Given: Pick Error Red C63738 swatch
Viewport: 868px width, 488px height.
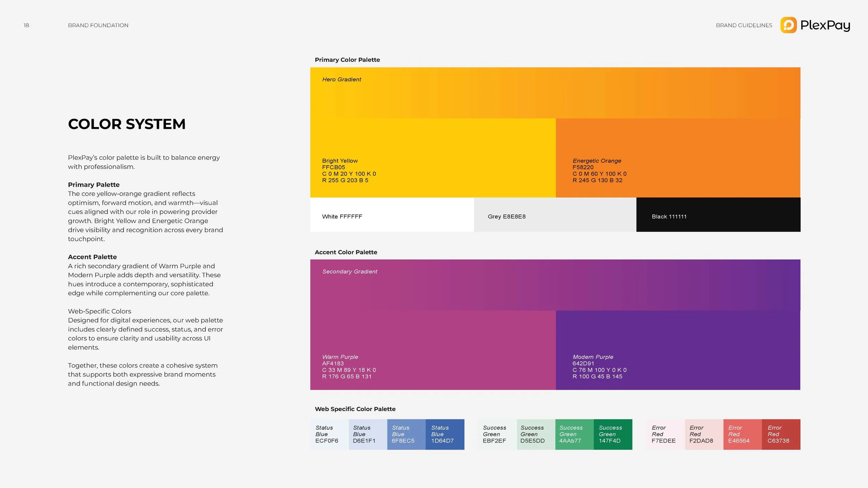Looking at the screenshot, I should click(x=781, y=434).
